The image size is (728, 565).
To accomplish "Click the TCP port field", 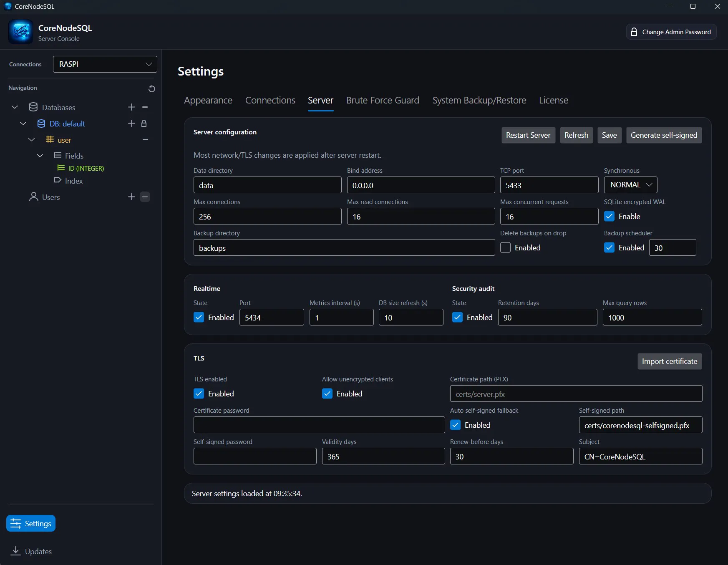I will click(x=549, y=185).
